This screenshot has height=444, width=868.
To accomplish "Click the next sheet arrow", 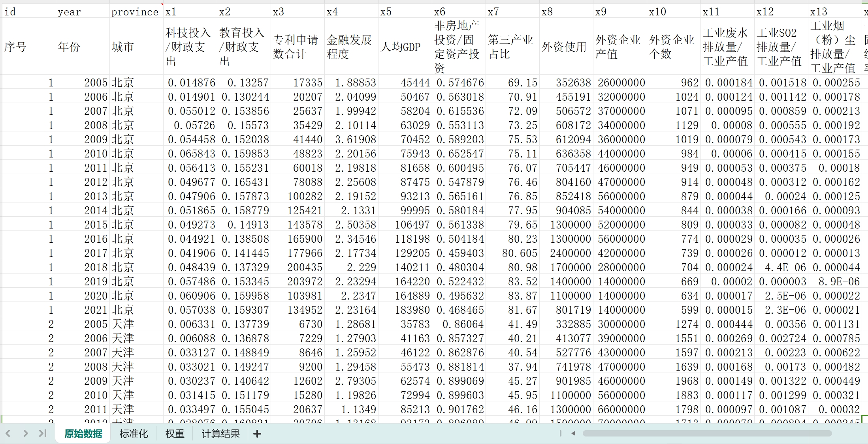I will (x=26, y=433).
